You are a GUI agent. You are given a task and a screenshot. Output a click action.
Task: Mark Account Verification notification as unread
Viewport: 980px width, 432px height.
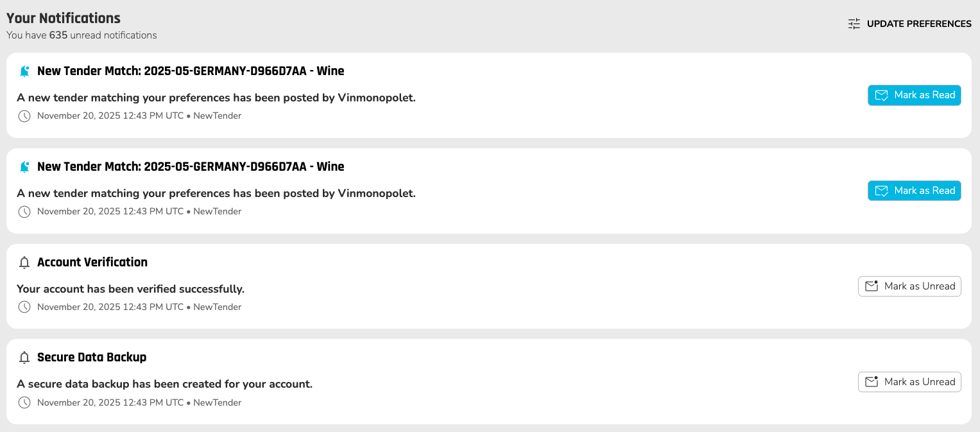click(x=909, y=286)
